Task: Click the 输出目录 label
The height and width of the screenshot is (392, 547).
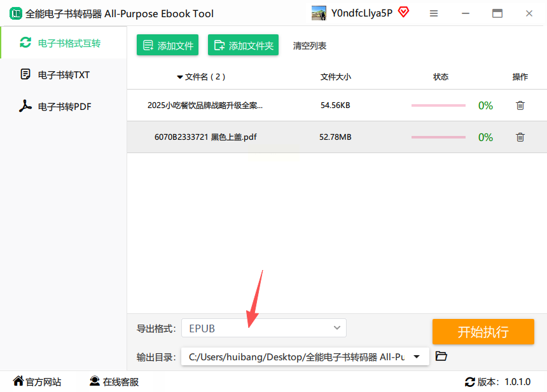Action: pyautogui.click(x=156, y=357)
